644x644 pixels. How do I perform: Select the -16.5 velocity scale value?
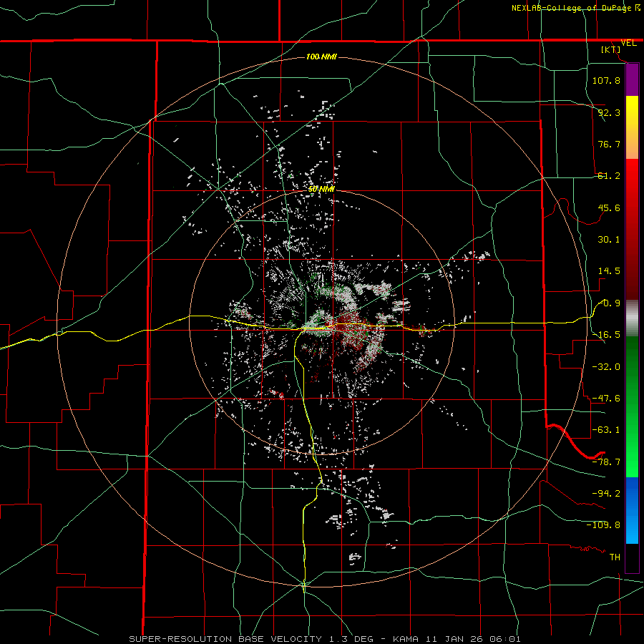pyautogui.click(x=606, y=335)
